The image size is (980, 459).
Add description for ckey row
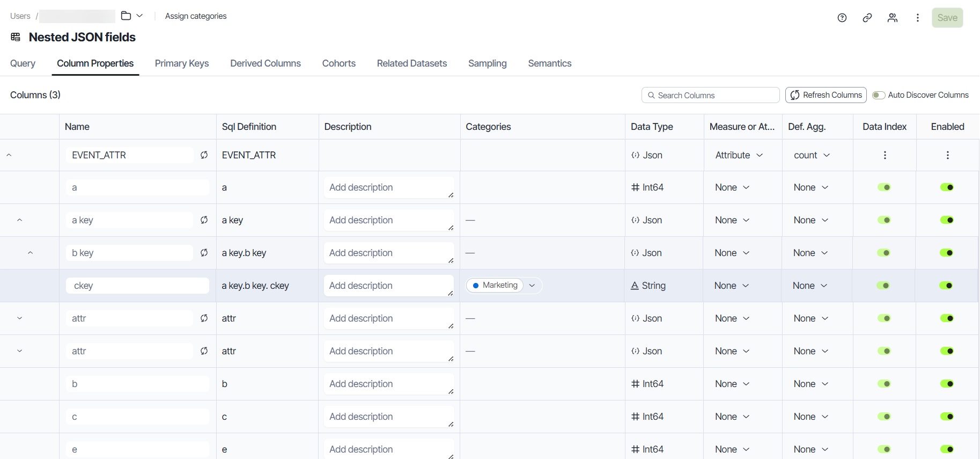point(389,286)
